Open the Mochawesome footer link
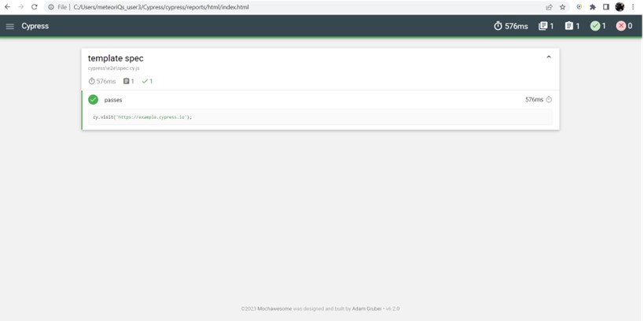This screenshot has width=644, height=321. tap(274, 308)
